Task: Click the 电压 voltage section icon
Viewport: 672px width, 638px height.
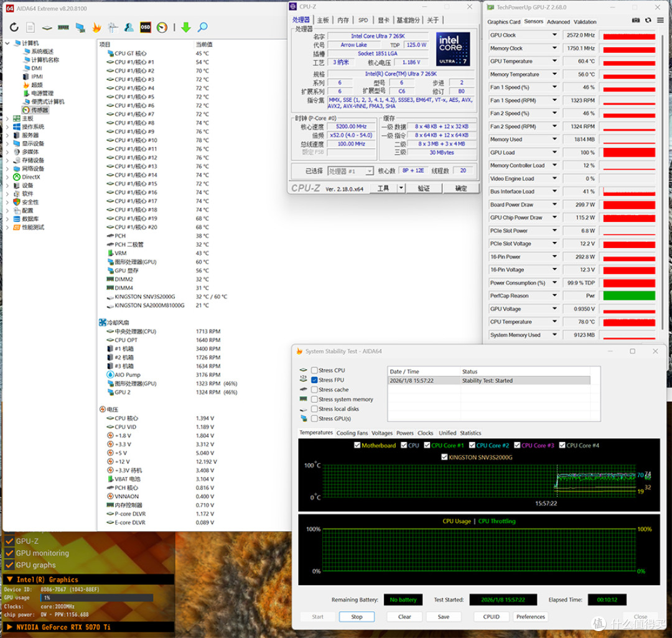Action: coord(103,409)
